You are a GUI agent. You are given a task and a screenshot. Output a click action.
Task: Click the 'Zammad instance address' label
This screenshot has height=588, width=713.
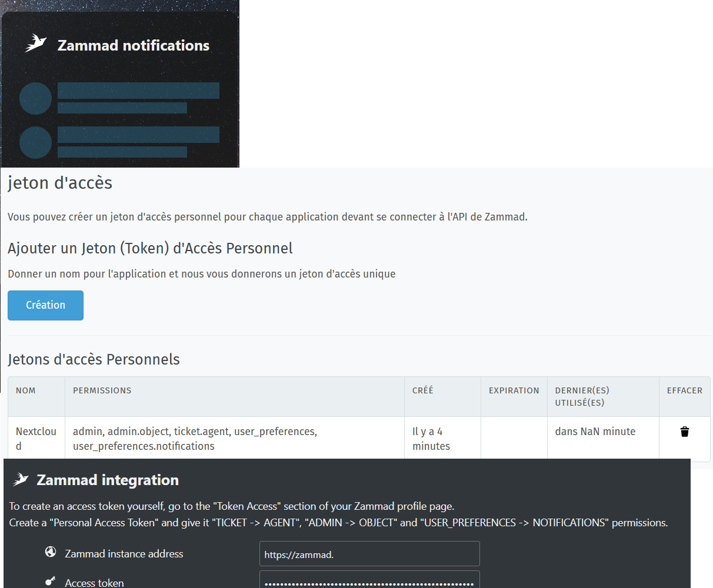pyautogui.click(x=124, y=554)
